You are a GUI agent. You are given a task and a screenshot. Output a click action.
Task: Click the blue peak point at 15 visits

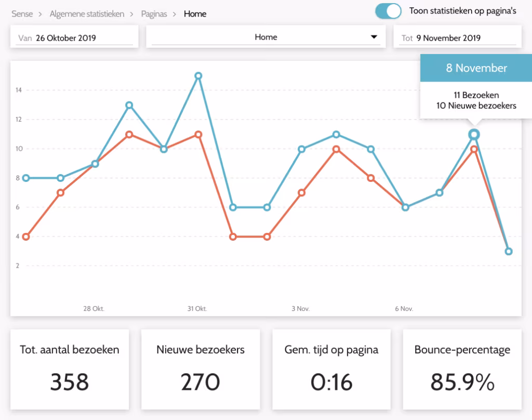[198, 76]
